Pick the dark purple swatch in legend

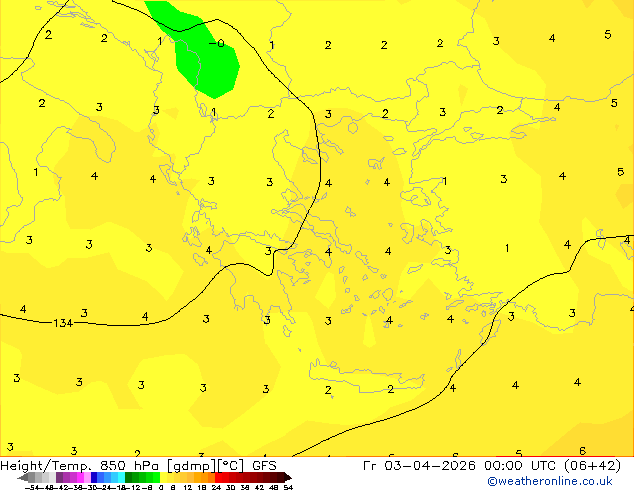tap(59, 477)
